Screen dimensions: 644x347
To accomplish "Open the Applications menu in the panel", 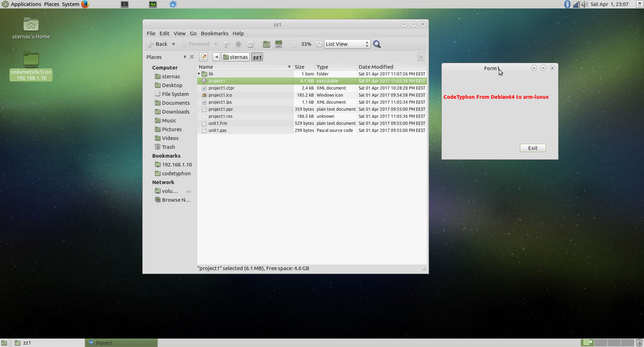I will (x=26, y=4).
